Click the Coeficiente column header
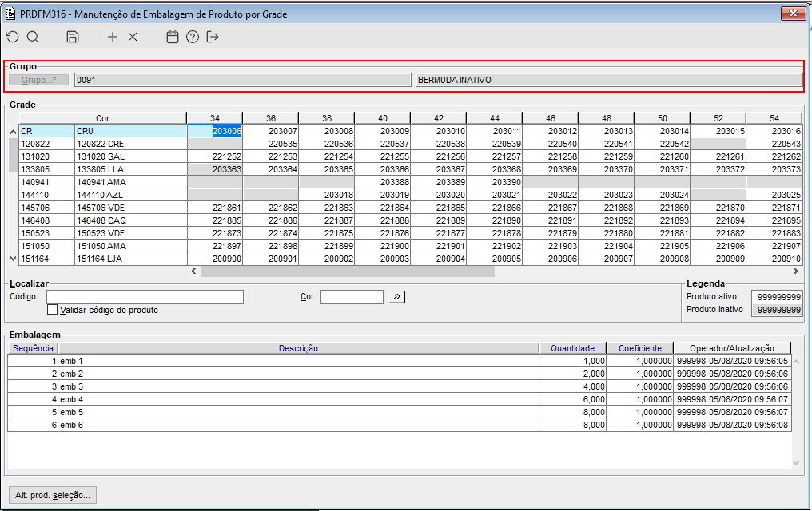This screenshot has width=812, height=511. pos(640,348)
